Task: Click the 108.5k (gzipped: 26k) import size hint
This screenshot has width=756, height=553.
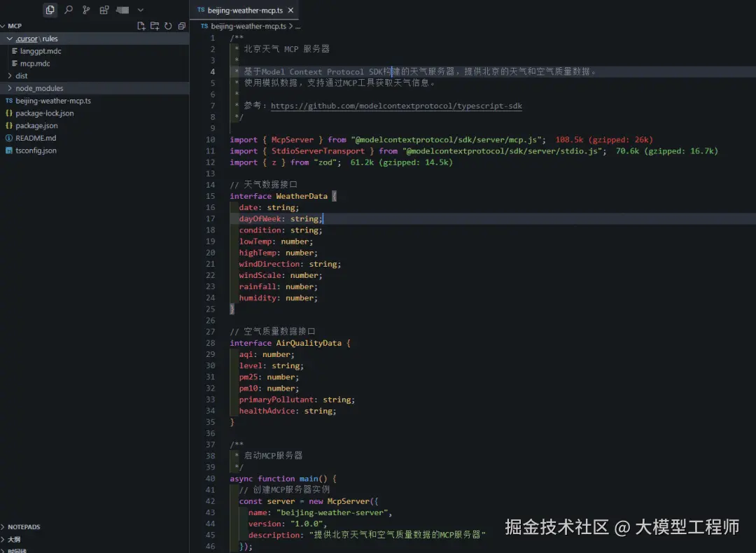Action: 603,140
